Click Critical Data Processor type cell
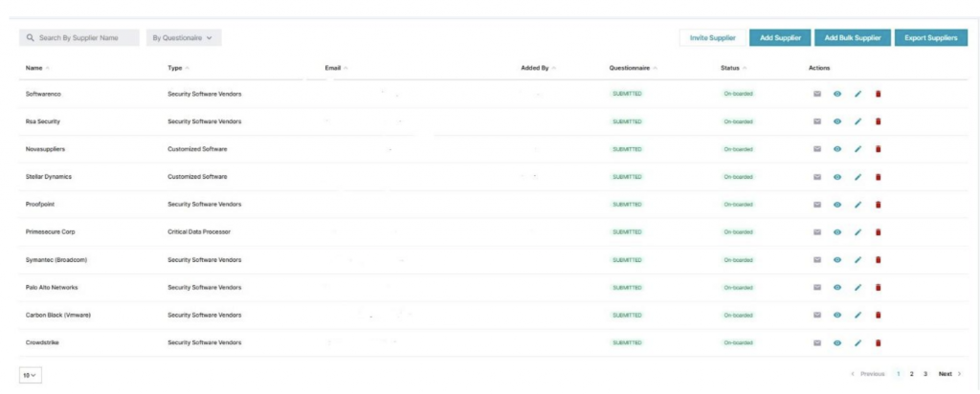980x394 pixels. point(199,231)
